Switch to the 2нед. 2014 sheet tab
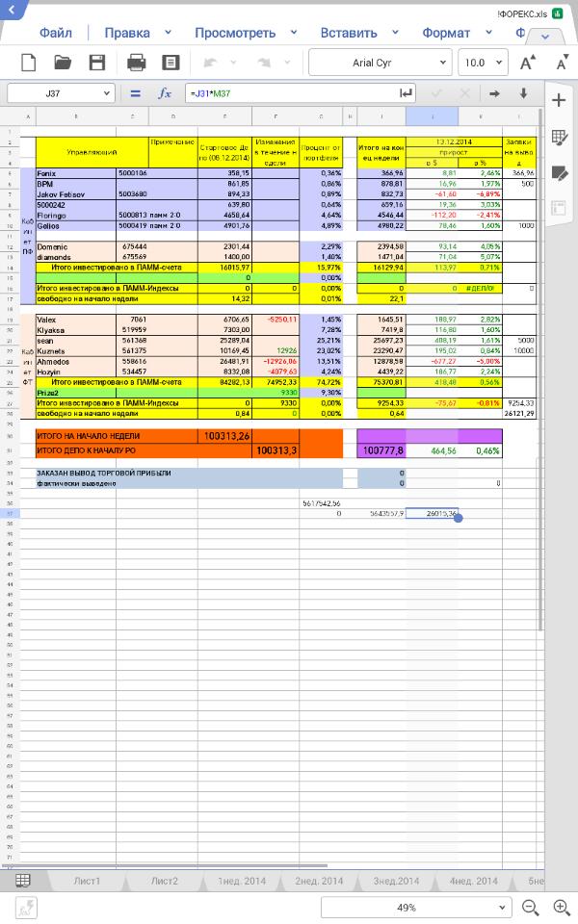Viewport: 578px width, 924px height. pos(319,881)
